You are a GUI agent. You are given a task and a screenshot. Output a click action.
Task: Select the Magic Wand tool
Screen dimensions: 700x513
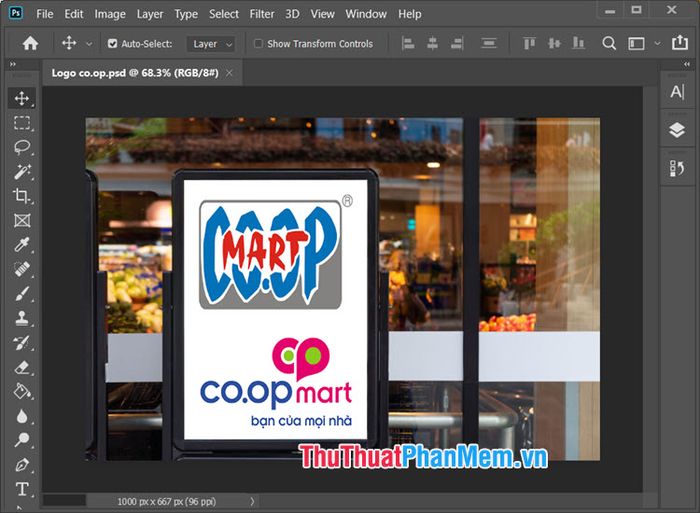coord(22,171)
